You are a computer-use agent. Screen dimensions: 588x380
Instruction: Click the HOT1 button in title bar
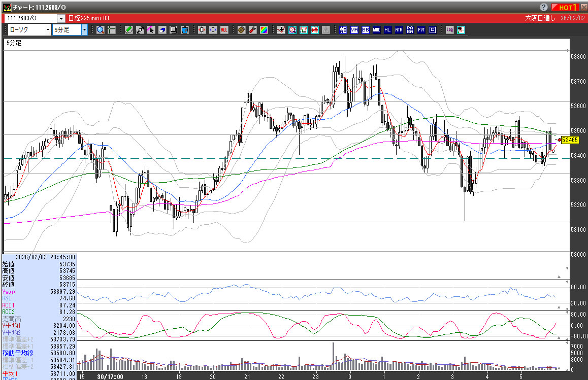point(566,7)
